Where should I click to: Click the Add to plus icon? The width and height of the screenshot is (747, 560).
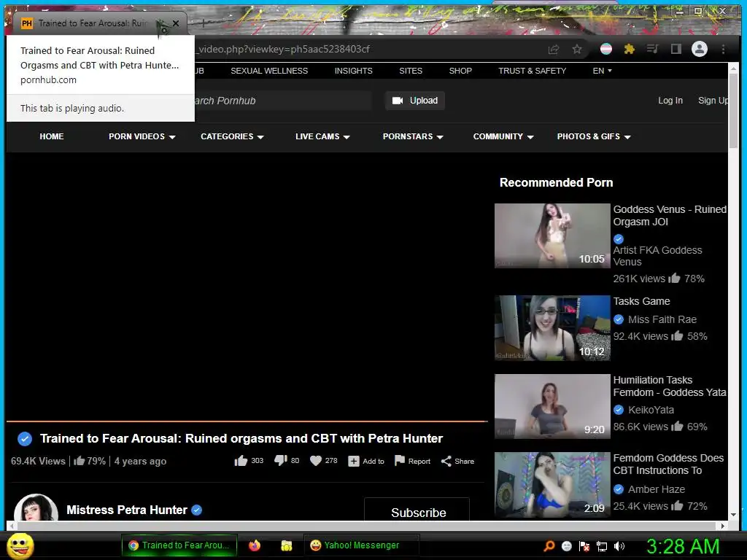(354, 461)
